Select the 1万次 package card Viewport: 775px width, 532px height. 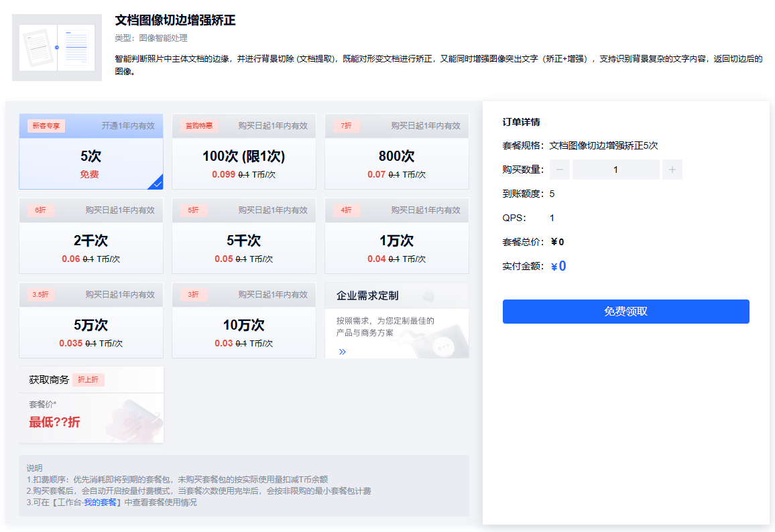pyautogui.click(x=396, y=239)
